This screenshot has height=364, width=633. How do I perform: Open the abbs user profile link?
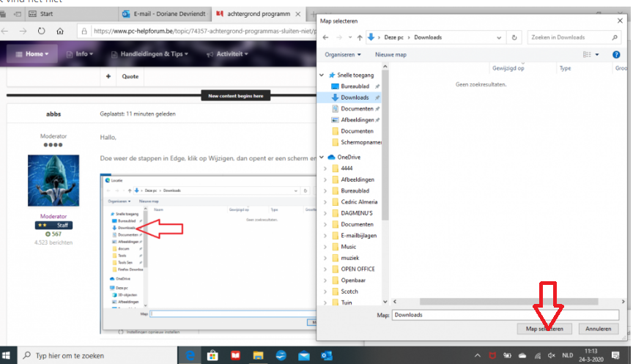(53, 114)
